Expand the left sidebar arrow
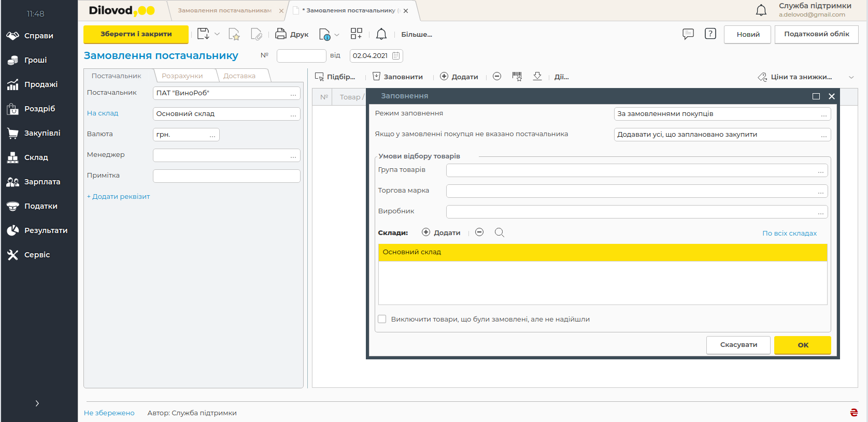Viewport: 868px width, 422px height. point(37,403)
